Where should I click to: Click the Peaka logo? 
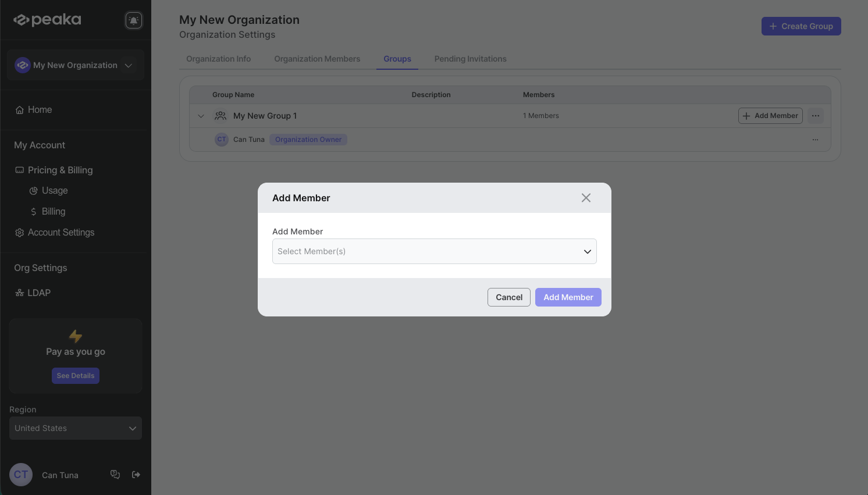(47, 19)
